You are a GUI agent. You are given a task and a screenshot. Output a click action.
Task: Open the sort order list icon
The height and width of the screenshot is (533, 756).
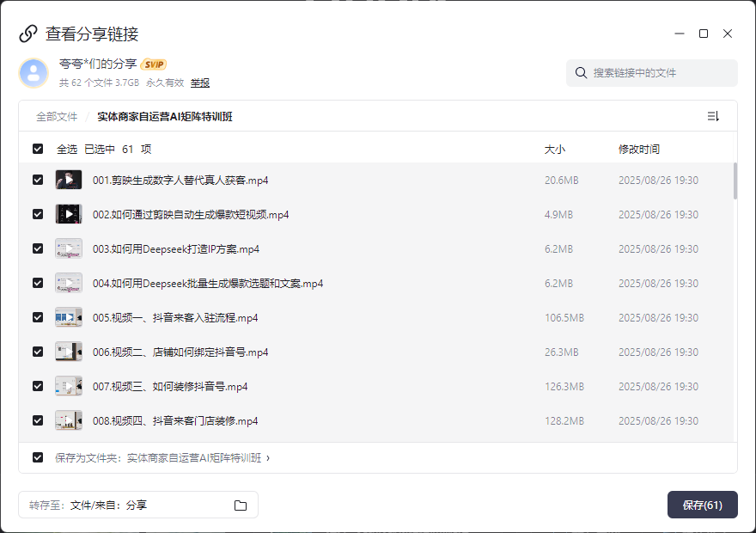[713, 116]
